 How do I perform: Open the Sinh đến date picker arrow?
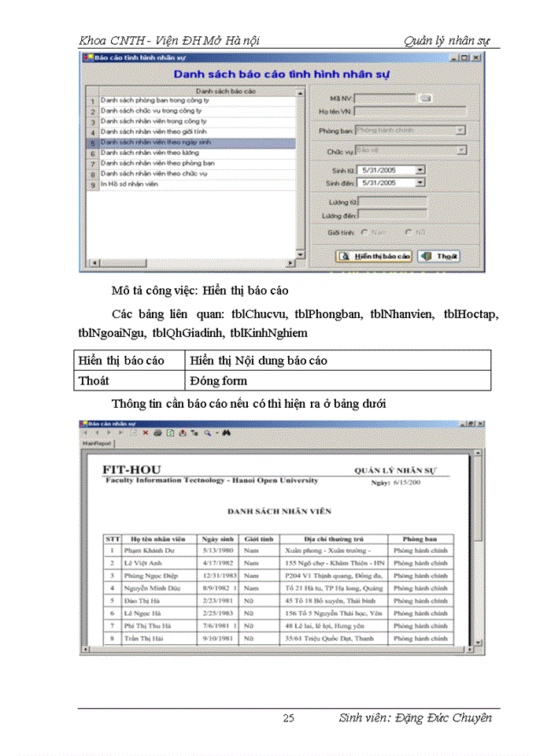[x=420, y=183]
